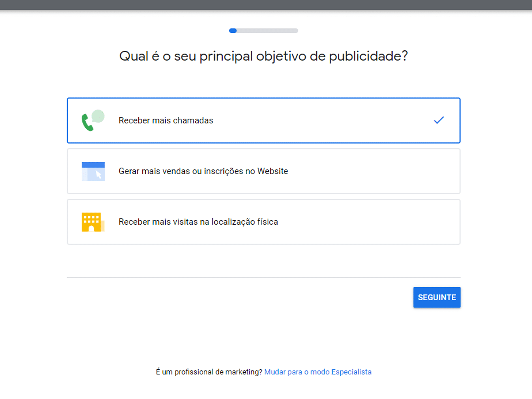The image size is (532, 399).
Task: Click the gray unfilled progress bar section
Action: 267,31
